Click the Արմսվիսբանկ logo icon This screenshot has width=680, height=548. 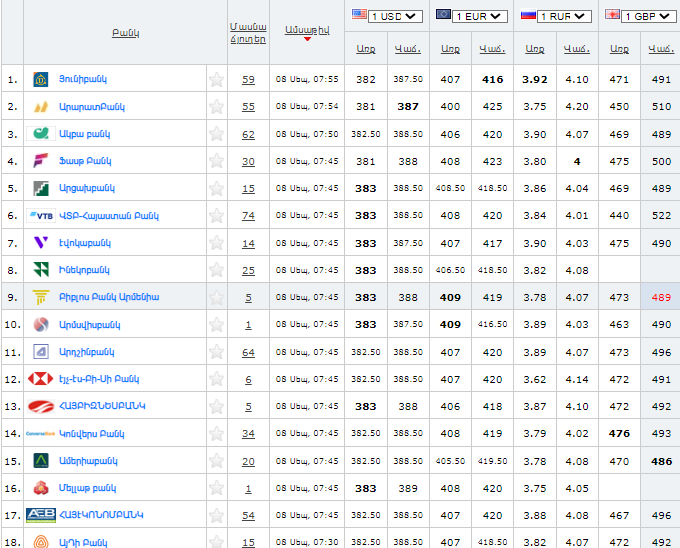click(x=41, y=324)
